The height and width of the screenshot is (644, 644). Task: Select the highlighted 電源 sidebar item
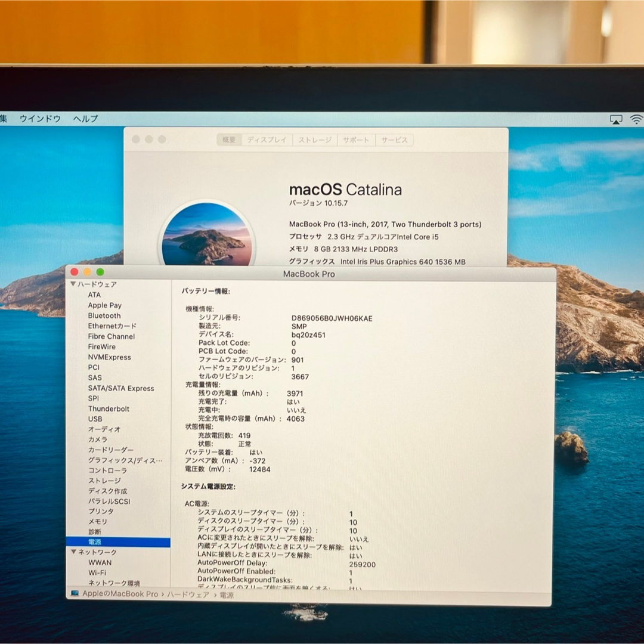pyautogui.click(x=118, y=542)
